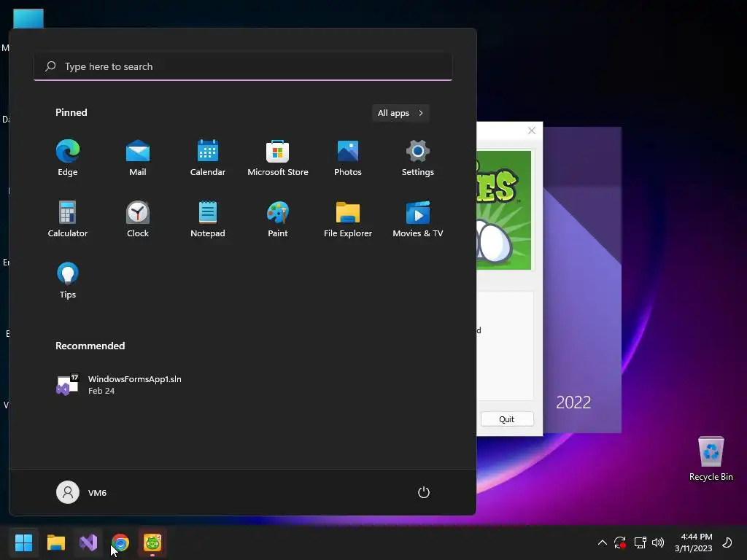Open the Tips app
Image resolution: width=747 pixels, height=560 pixels.
coord(68,281)
